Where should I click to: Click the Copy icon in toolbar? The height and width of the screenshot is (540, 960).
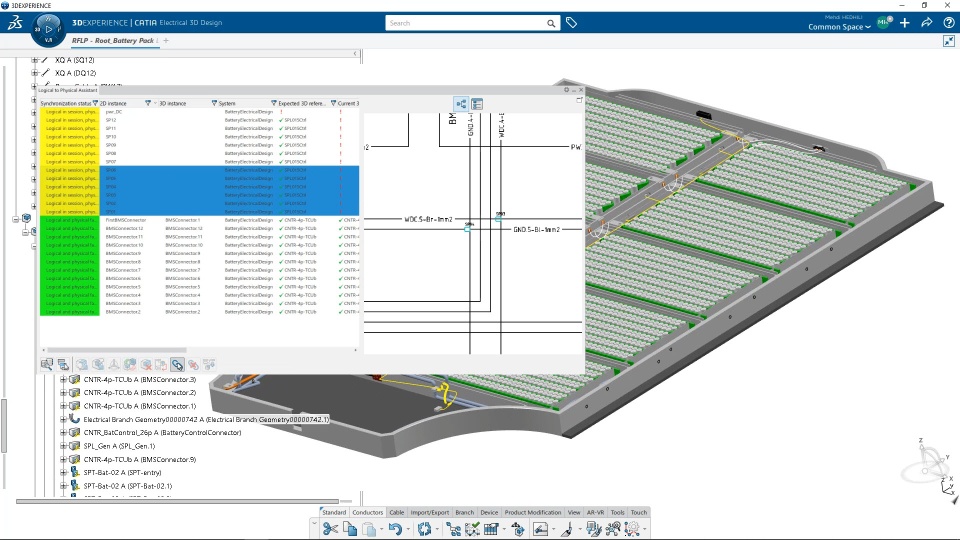pos(350,528)
